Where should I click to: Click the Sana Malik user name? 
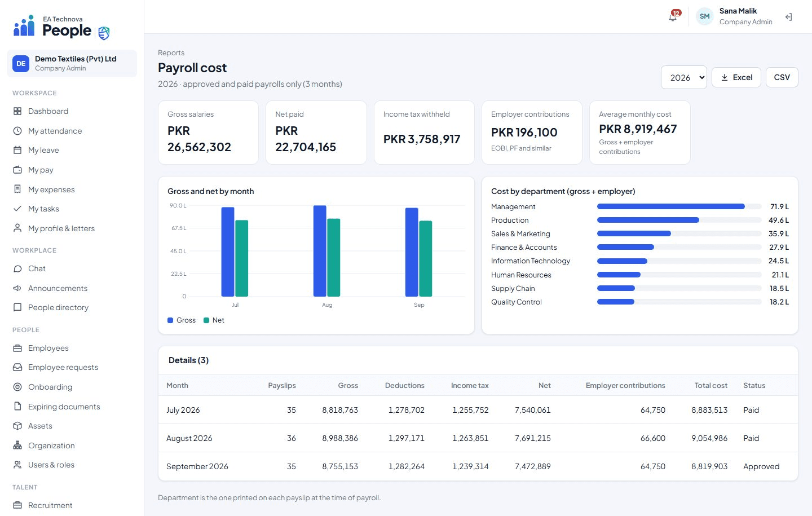[x=738, y=11]
